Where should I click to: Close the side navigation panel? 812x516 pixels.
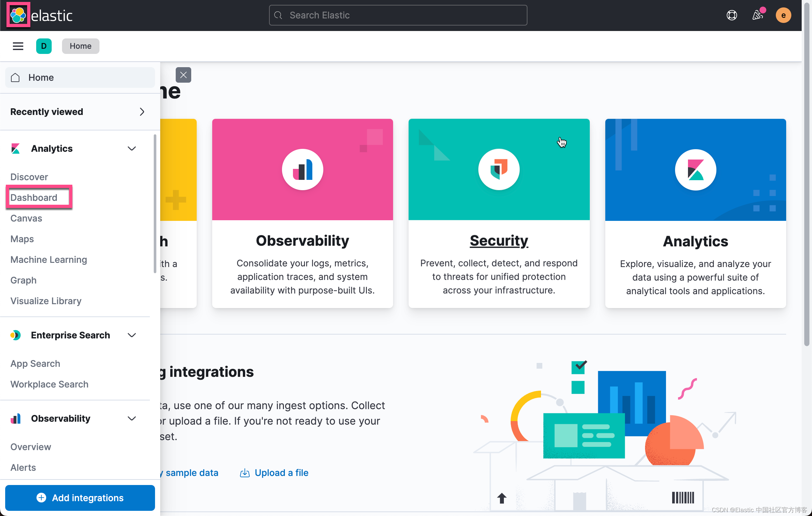183,75
